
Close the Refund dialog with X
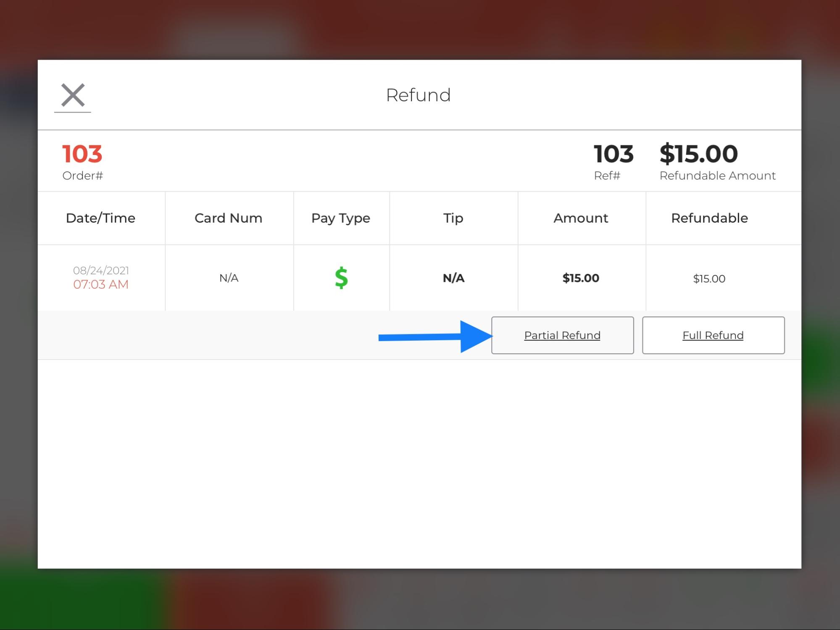point(73,95)
